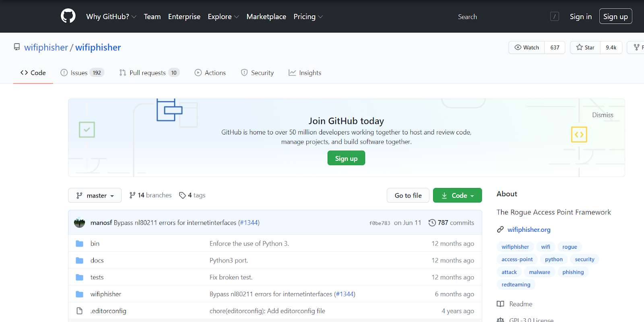Click the Sign up button in header
The width and height of the screenshot is (644, 322).
click(615, 17)
